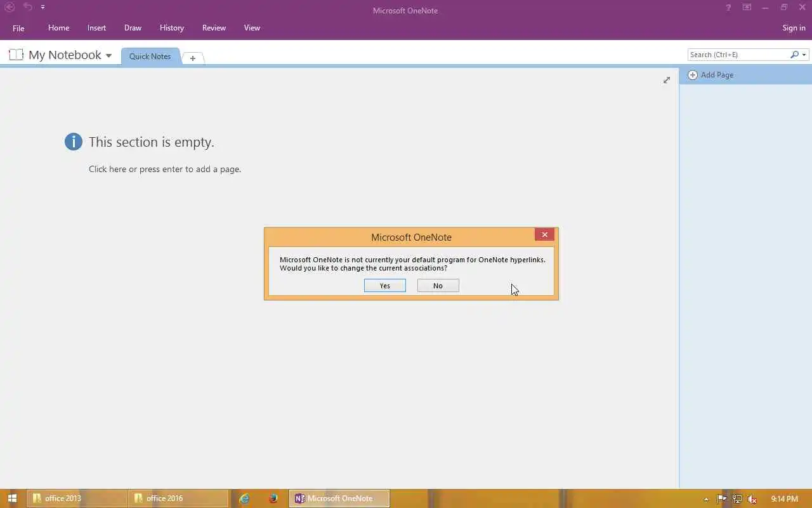Click Microsoft OneNote taskbar button

point(339,498)
